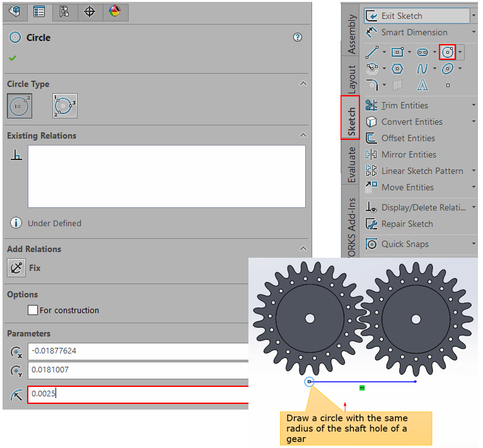Collapse the Add Relations section

tap(303, 248)
